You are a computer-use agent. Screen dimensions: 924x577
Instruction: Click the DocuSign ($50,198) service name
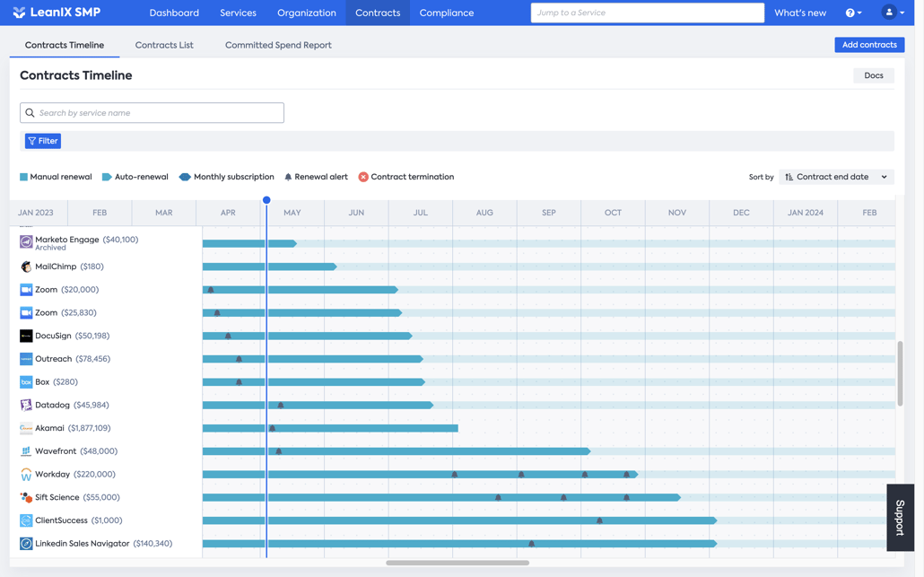coord(72,336)
